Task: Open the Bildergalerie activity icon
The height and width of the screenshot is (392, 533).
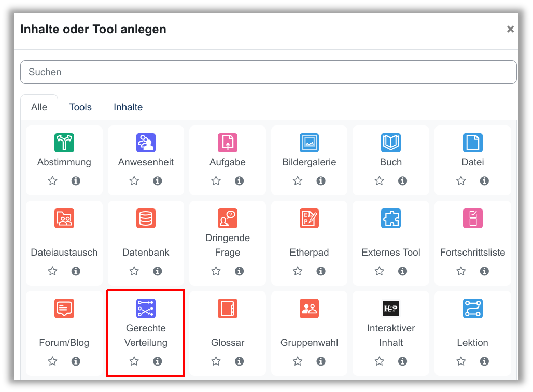Action: [309, 143]
